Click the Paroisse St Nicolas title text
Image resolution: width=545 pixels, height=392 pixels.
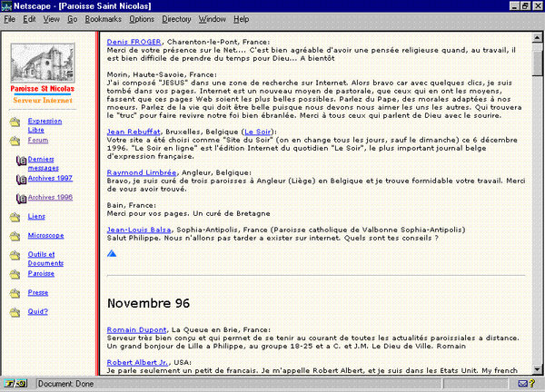tap(43, 89)
